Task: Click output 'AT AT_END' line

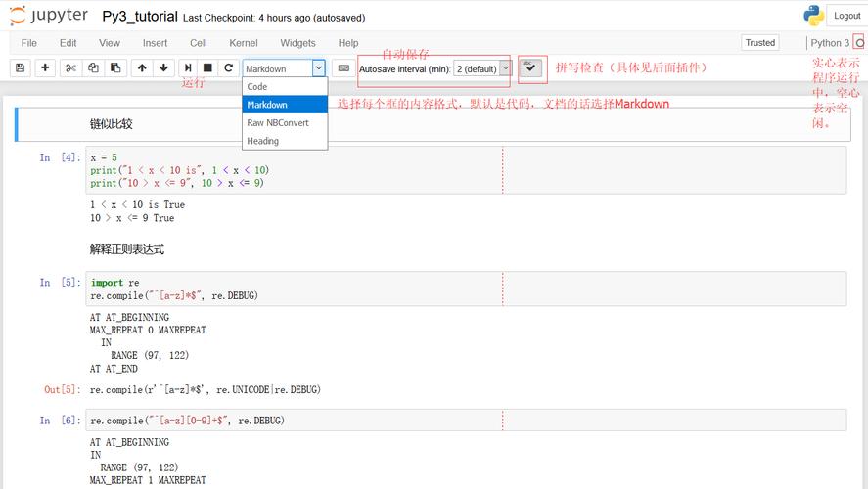Action: [114, 369]
